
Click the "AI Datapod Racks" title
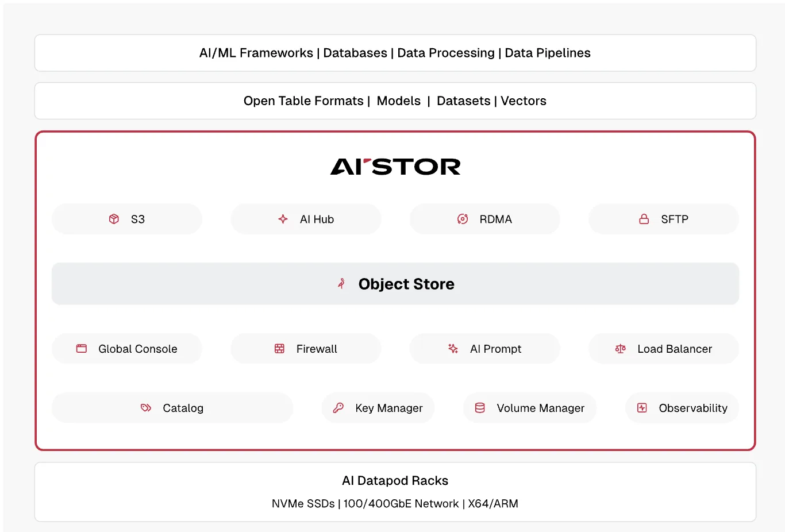pos(395,480)
